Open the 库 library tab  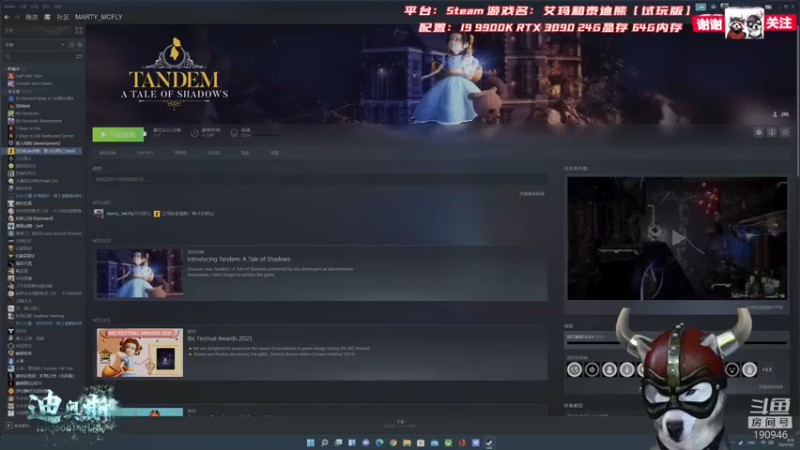47,17
